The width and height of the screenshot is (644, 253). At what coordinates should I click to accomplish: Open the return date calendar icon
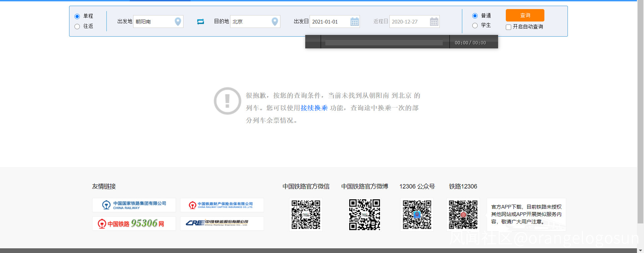(x=434, y=22)
